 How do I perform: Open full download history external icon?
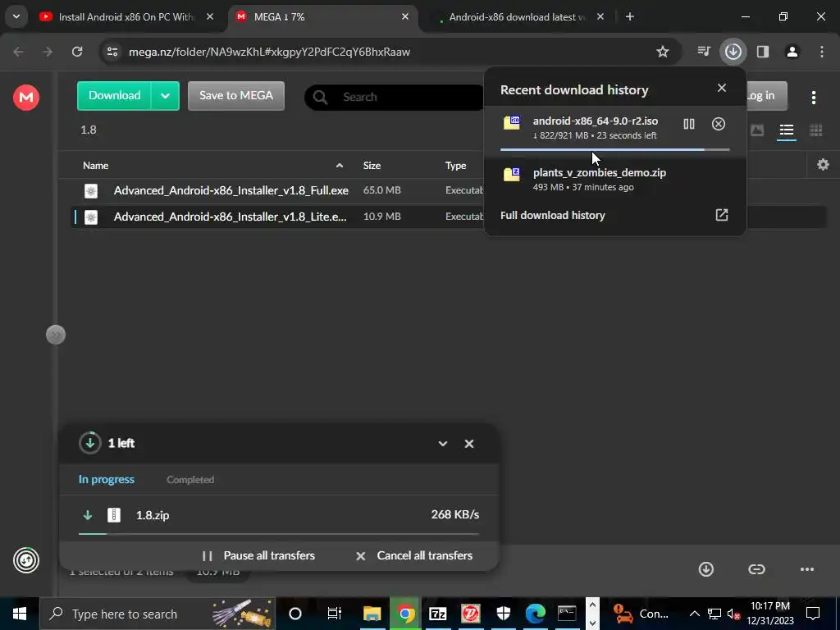(x=722, y=215)
